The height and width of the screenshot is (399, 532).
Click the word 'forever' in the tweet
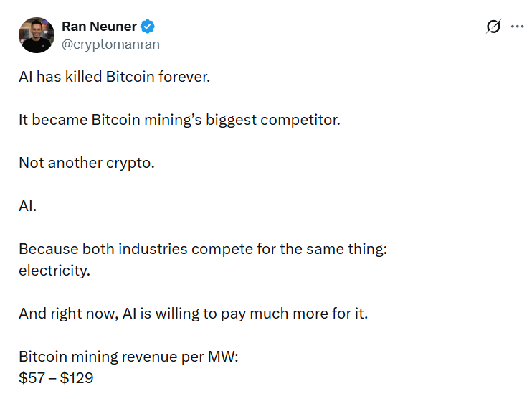tap(185, 76)
